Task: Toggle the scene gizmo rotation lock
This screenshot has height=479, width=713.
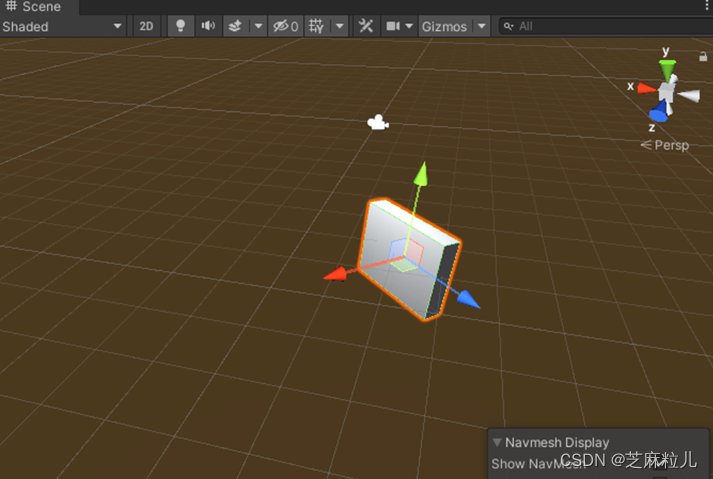Action: [x=703, y=57]
